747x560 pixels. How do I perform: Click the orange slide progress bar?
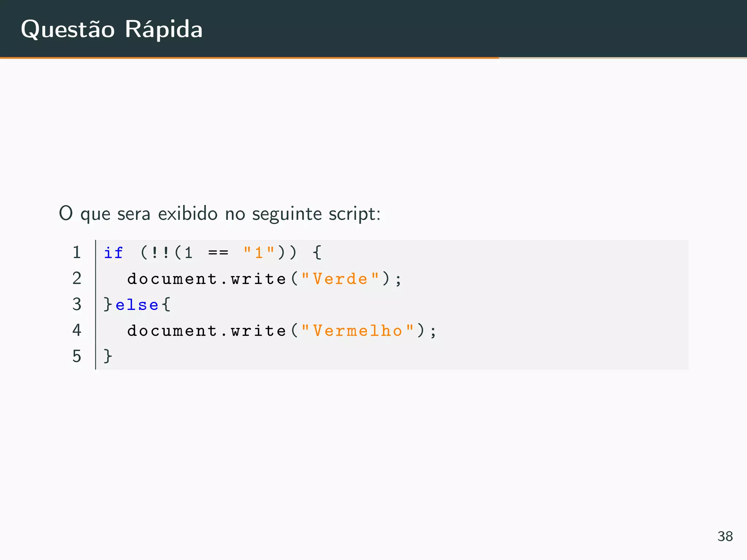pos(249,58)
